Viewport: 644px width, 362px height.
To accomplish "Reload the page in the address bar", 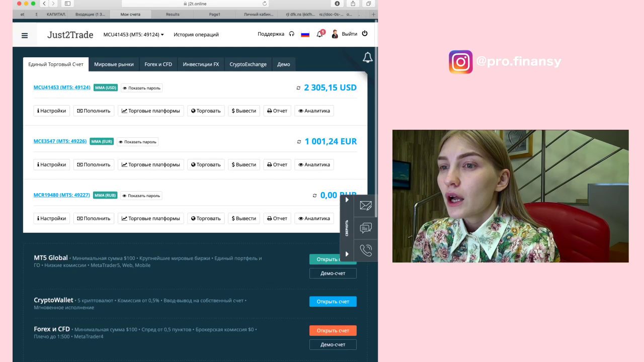I will click(265, 4).
